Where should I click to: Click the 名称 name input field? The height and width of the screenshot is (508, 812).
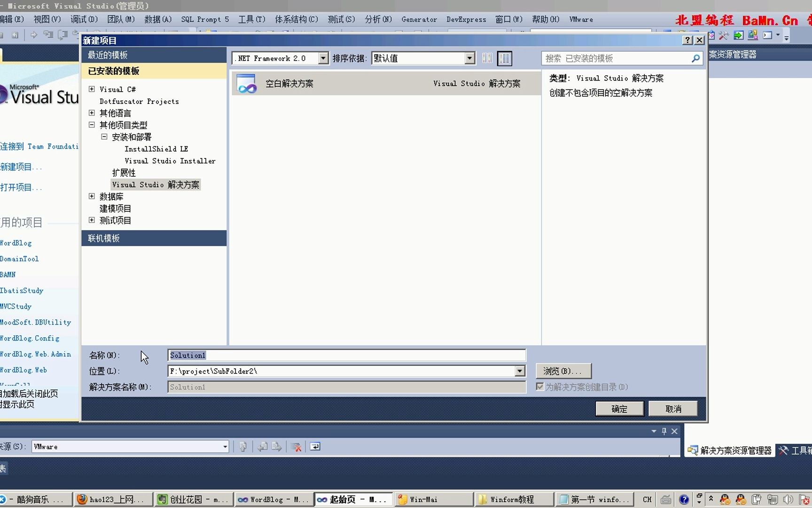tap(346, 355)
